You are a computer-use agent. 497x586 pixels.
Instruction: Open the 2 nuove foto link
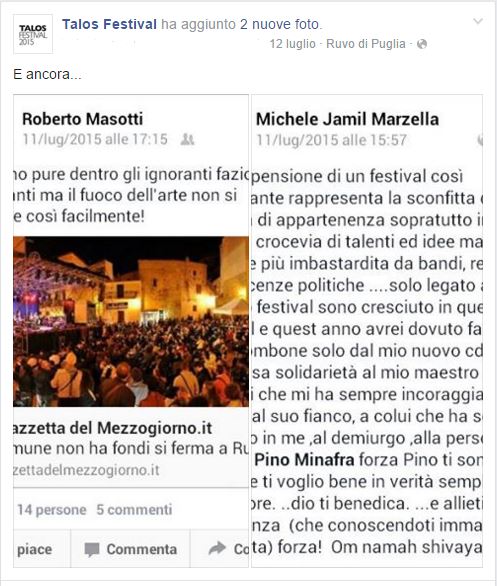(280, 24)
